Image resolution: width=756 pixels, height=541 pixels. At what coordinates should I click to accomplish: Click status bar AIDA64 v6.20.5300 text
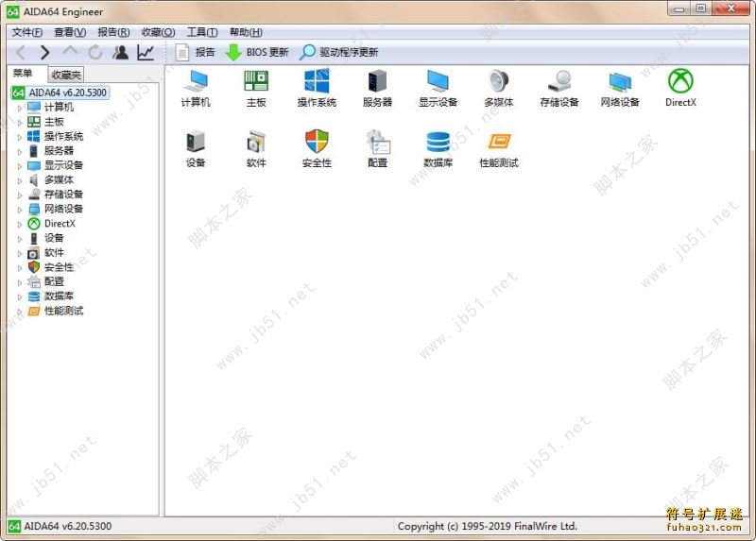pyautogui.click(x=68, y=526)
